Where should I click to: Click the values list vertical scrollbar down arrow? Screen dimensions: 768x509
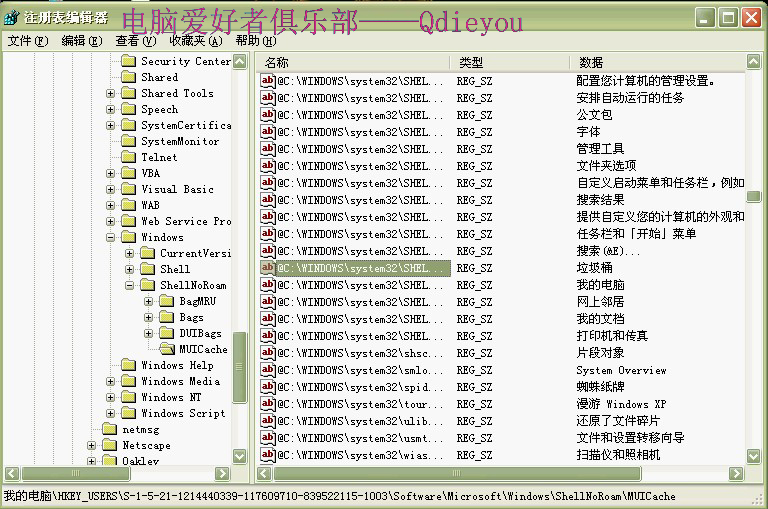(753, 456)
